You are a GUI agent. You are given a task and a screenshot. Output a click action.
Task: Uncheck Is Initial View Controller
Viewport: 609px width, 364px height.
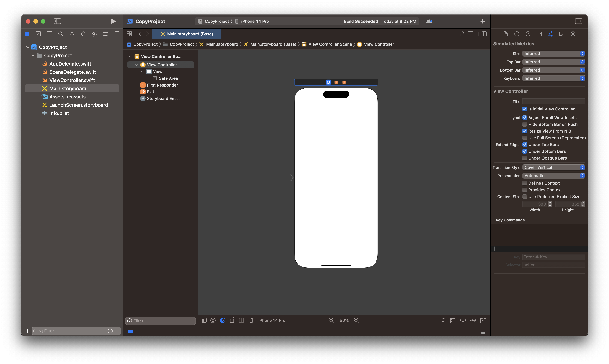[x=524, y=109]
